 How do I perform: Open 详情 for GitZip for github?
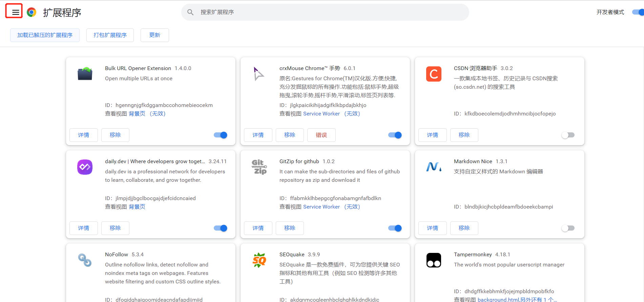pos(258,228)
